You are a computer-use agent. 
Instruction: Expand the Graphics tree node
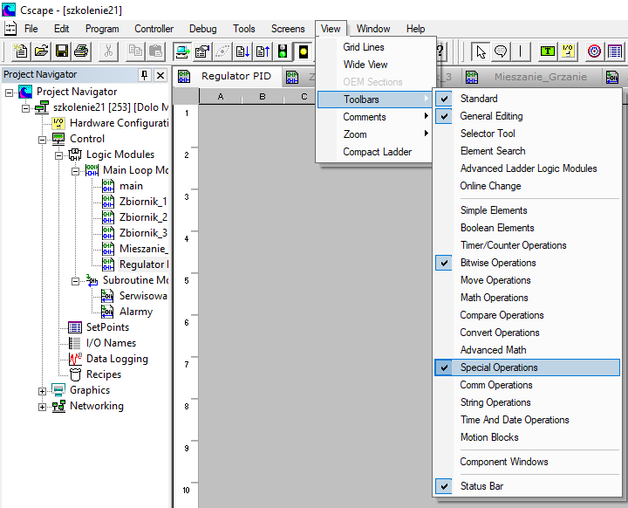click(43, 391)
